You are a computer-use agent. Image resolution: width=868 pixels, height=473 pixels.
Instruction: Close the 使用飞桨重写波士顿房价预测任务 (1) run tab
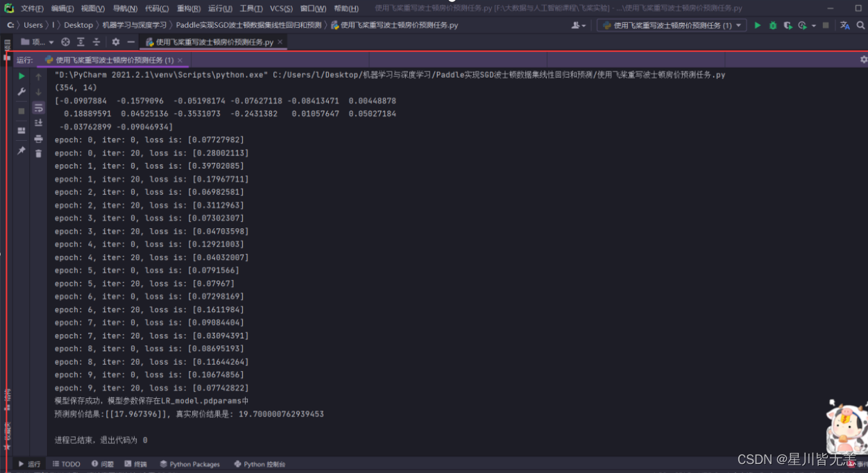pos(180,60)
